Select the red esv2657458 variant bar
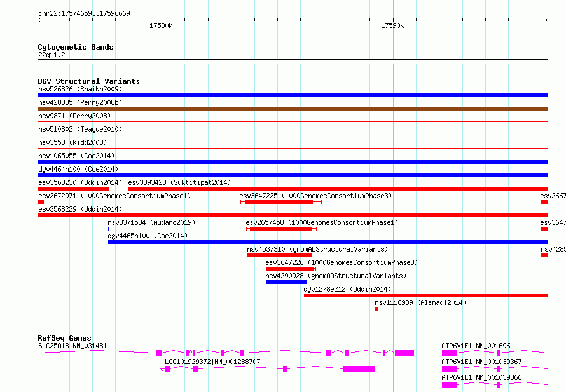The image size is (566, 392). coord(281,229)
